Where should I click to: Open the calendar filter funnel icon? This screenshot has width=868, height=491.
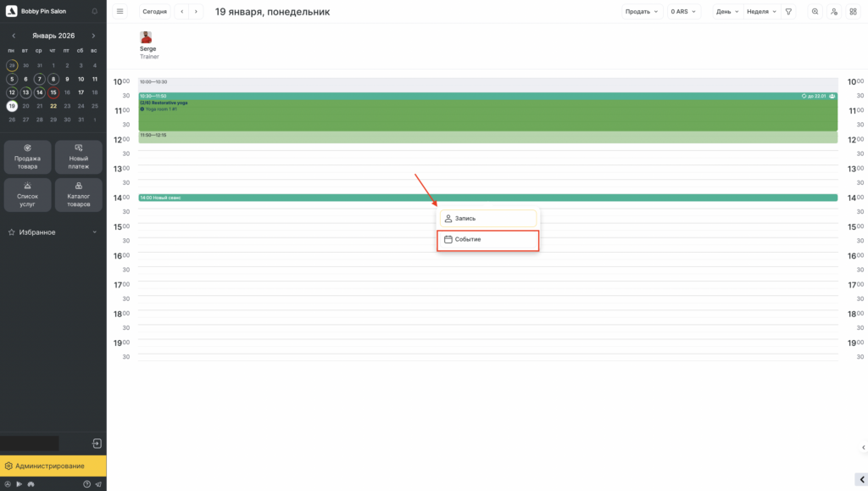click(x=788, y=12)
